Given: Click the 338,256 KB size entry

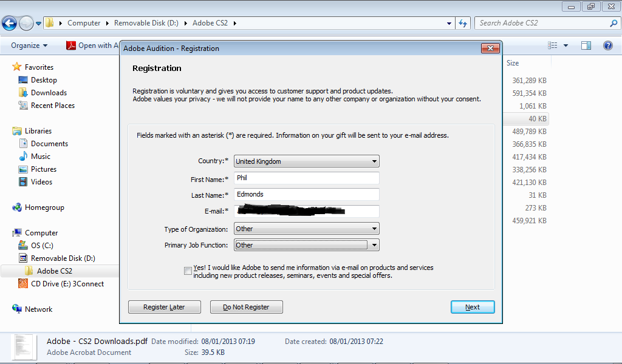Looking at the screenshot, I should pyautogui.click(x=529, y=169).
